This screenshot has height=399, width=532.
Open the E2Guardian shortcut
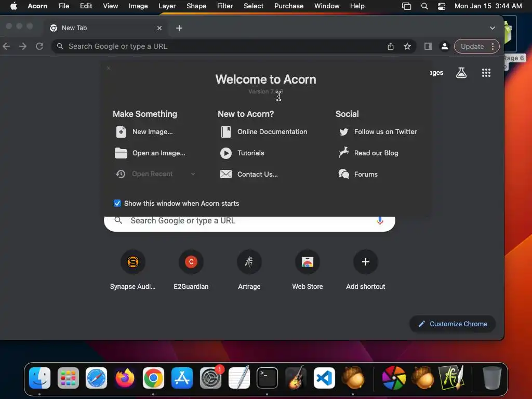[191, 270]
